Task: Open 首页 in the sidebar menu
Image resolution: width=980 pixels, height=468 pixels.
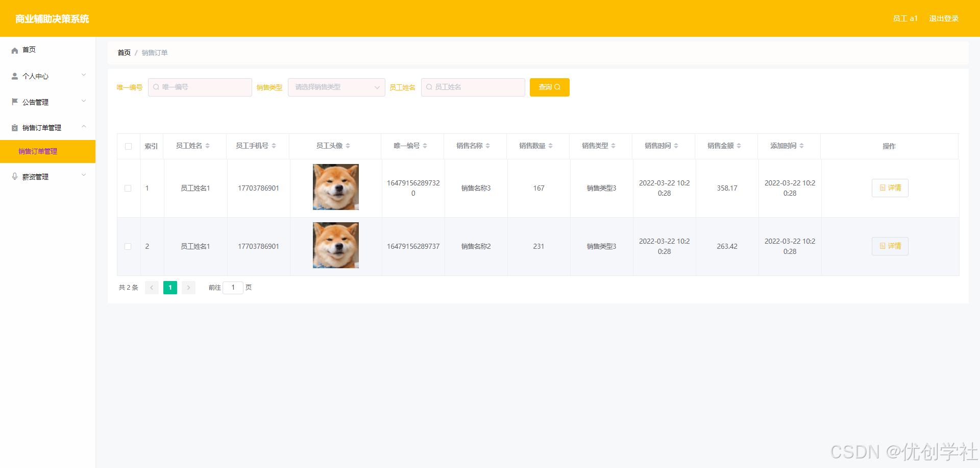Action: (x=47, y=50)
